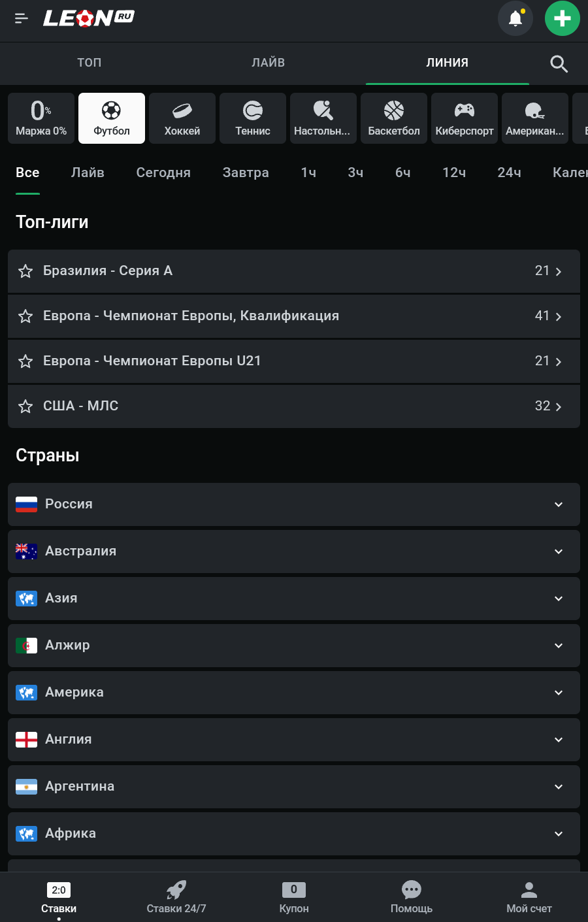Switch to the ТОП tab
Image resolution: width=588 pixels, height=922 pixels.
[90, 63]
